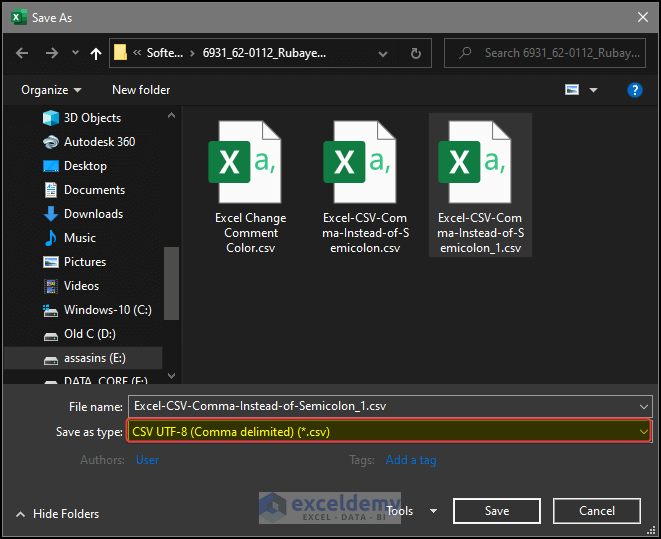This screenshot has width=661, height=539.
Task: Click the Save button
Action: 497,511
